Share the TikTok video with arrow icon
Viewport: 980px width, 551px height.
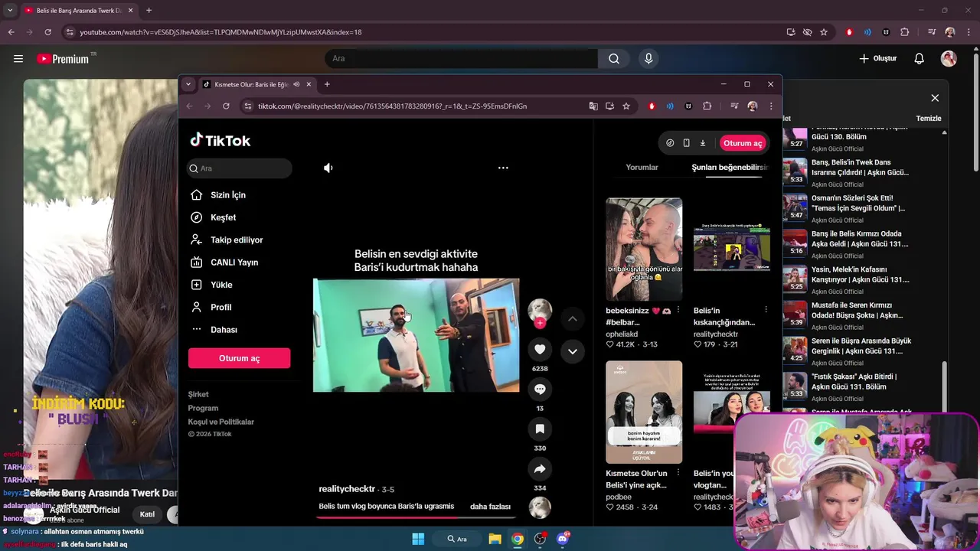pos(540,468)
